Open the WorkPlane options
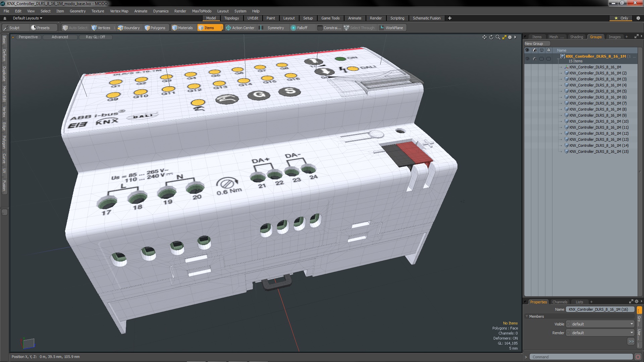The image size is (644, 362). [391, 28]
